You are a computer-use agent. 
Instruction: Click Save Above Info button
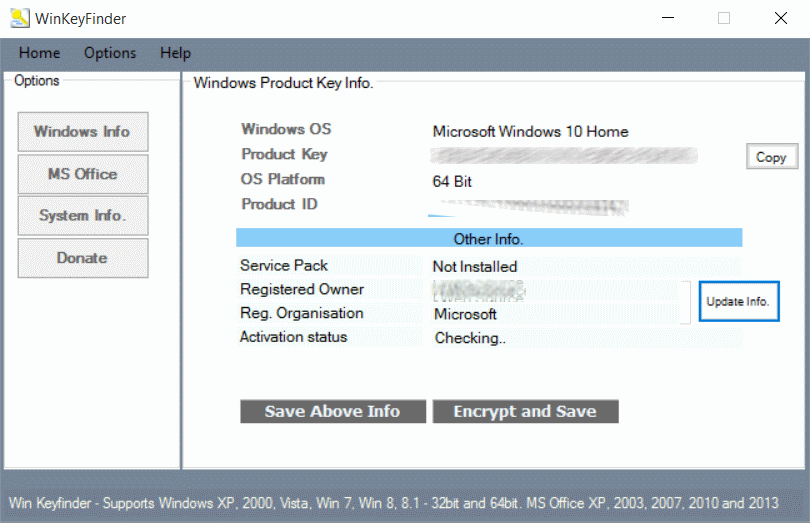click(333, 411)
